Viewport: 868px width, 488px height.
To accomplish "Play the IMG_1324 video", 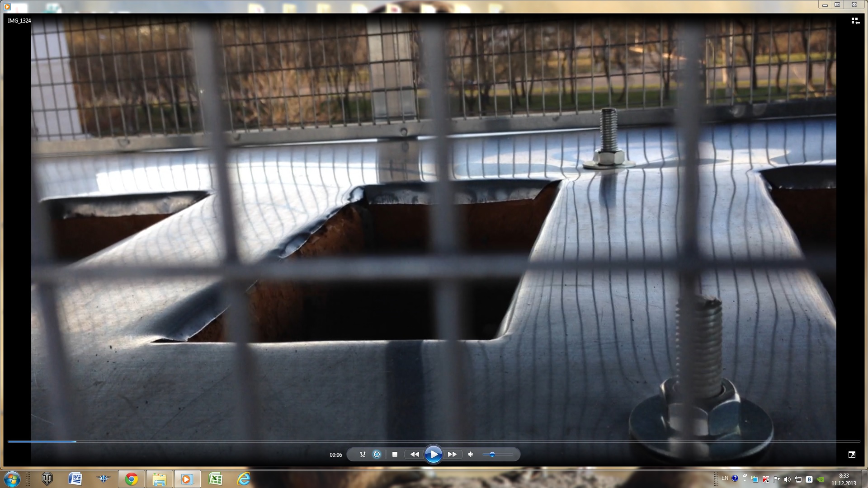I will [x=433, y=455].
